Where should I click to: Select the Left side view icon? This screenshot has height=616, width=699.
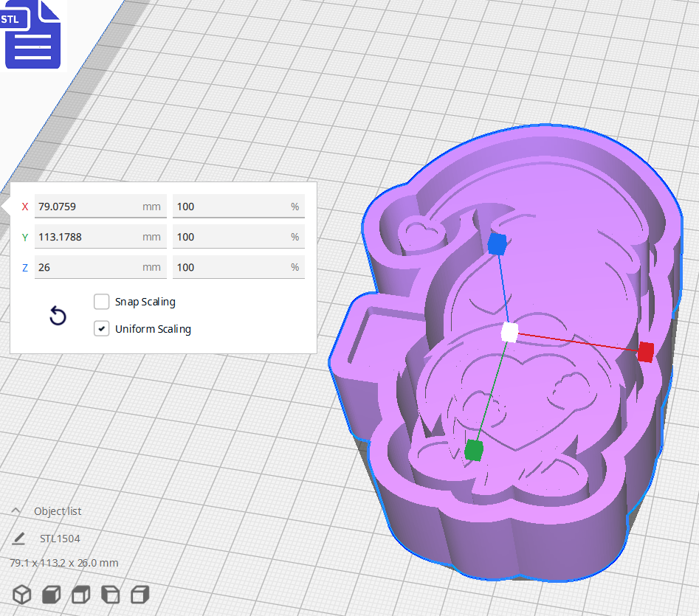110,595
